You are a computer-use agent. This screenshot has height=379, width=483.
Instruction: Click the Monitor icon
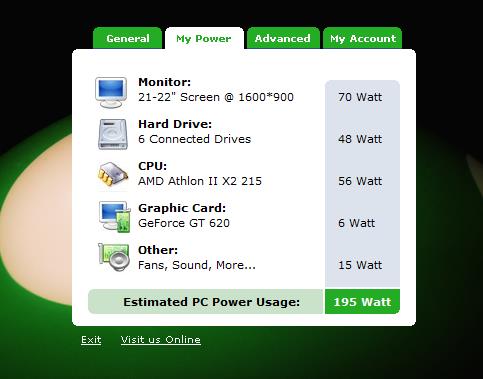click(x=111, y=92)
